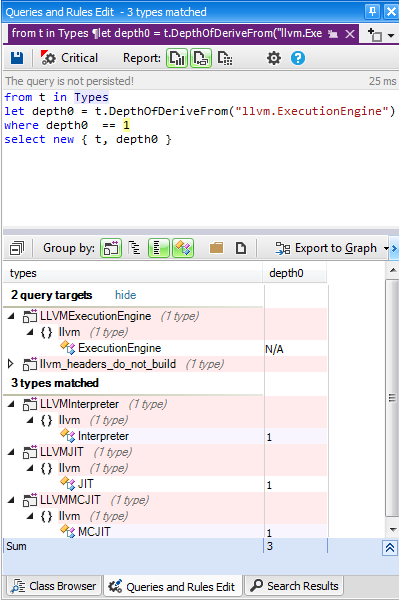Viewport: 399px width, 600px height.
Task: Click the results scrollbar up arrow
Action: pos(392,270)
